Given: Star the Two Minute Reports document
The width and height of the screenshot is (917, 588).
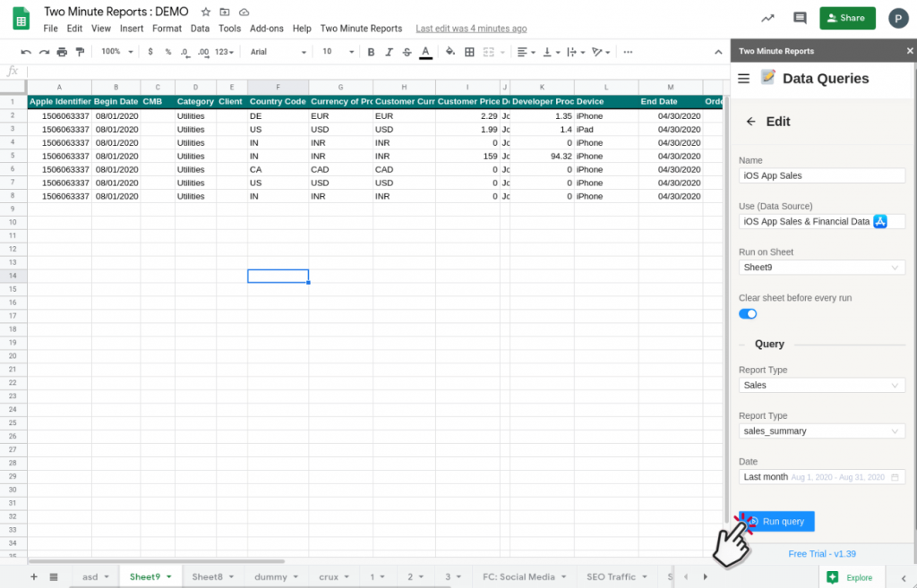Looking at the screenshot, I should tap(206, 12).
